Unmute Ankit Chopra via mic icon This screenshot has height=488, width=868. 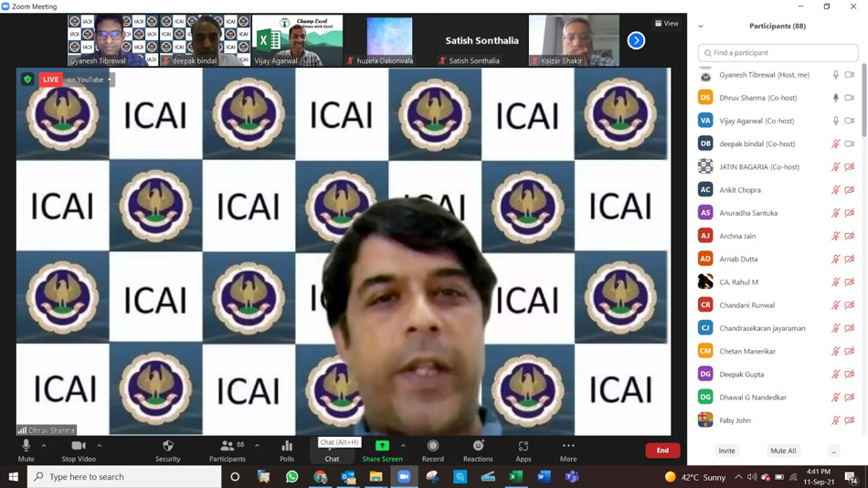pyautogui.click(x=835, y=190)
